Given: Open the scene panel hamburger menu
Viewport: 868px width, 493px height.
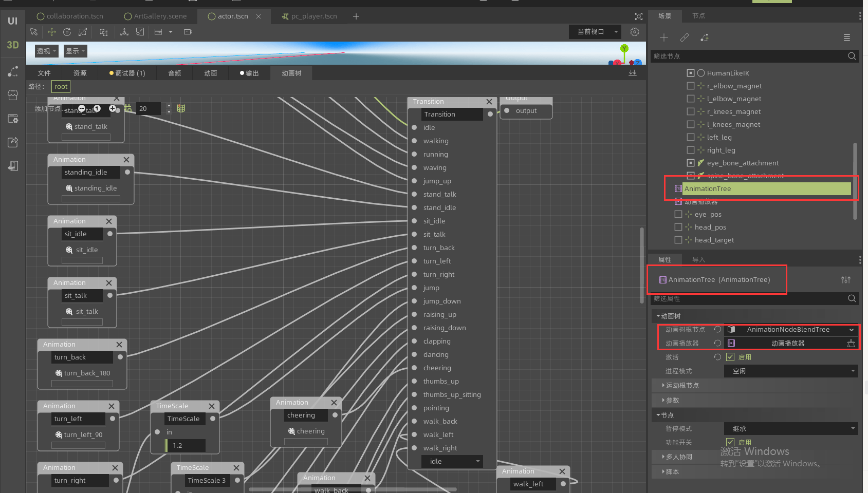Looking at the screenshot, I should (847, 37).
